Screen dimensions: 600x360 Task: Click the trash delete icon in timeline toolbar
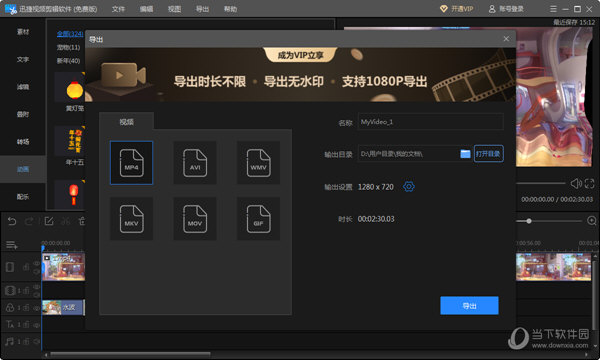(x=82, y=221)
